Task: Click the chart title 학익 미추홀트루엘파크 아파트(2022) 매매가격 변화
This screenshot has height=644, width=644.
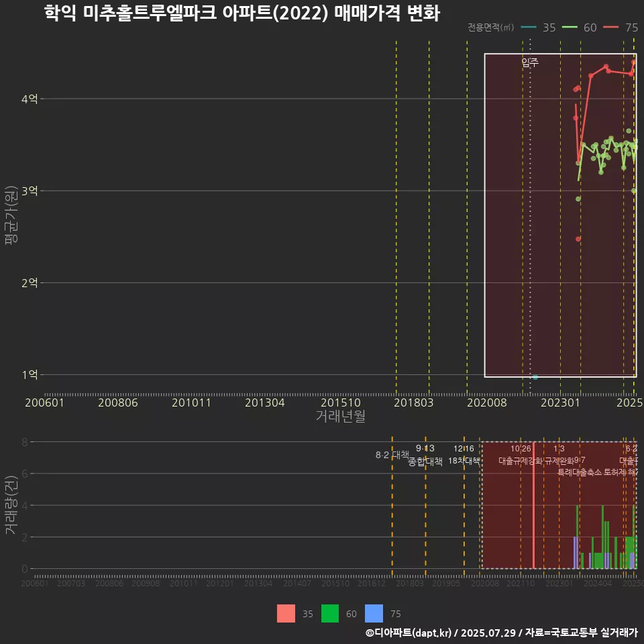Action: (x=242, y=13)
